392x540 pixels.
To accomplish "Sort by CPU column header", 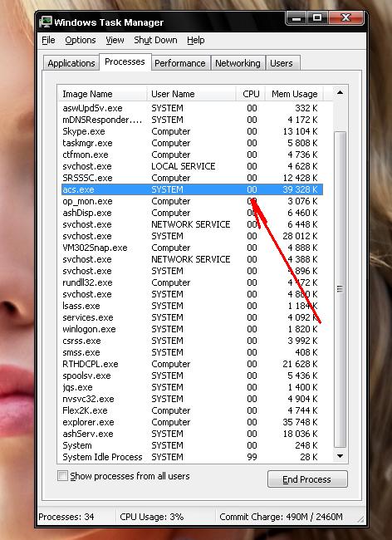I will coord(251,94).
